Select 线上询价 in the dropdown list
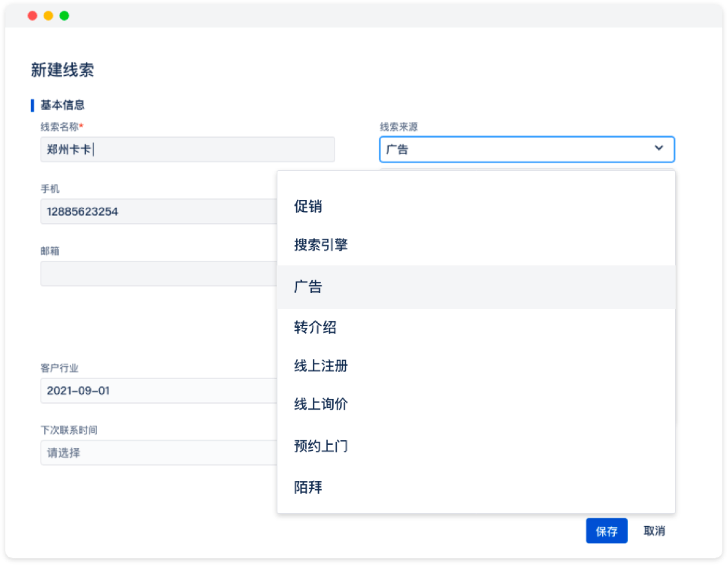 [x=321, y=404]
